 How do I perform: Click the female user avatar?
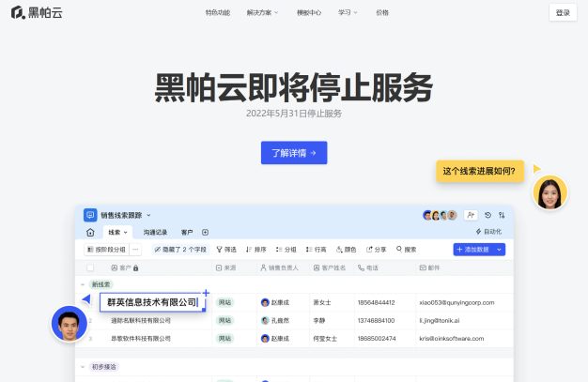pos(550,192)
